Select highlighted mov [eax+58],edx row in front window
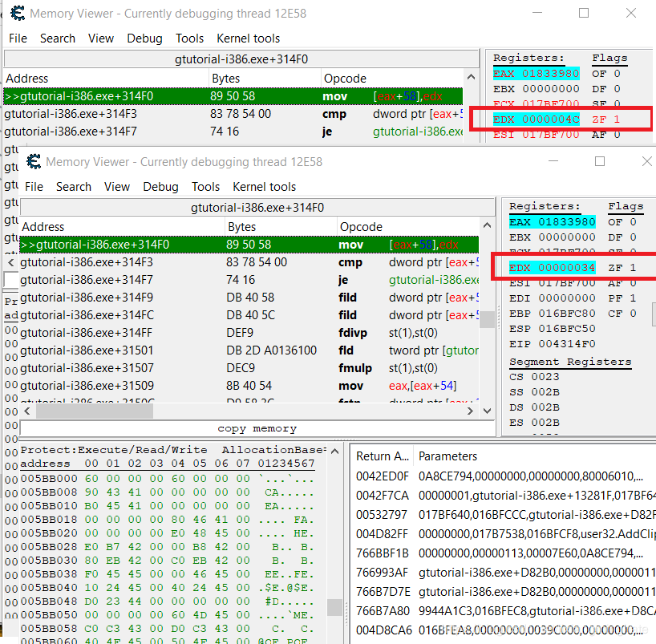 249,245
